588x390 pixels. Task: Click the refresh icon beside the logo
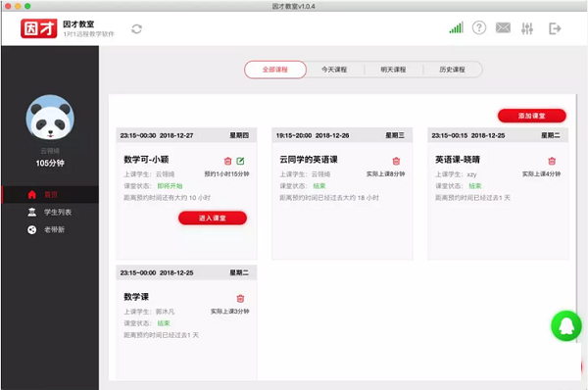[x=136, y=28]
